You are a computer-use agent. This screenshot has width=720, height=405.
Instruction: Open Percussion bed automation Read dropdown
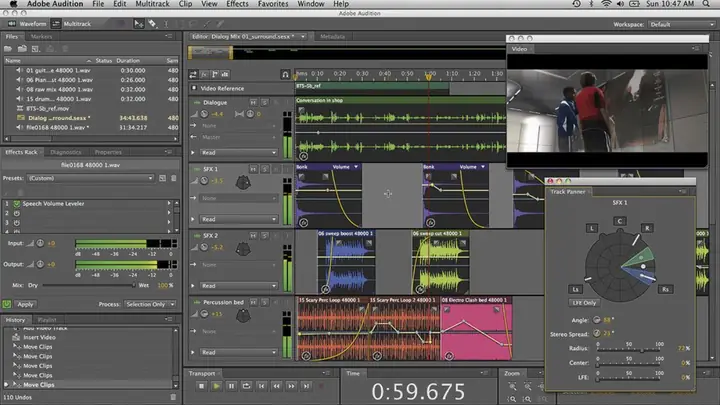(x=239, y=352)
